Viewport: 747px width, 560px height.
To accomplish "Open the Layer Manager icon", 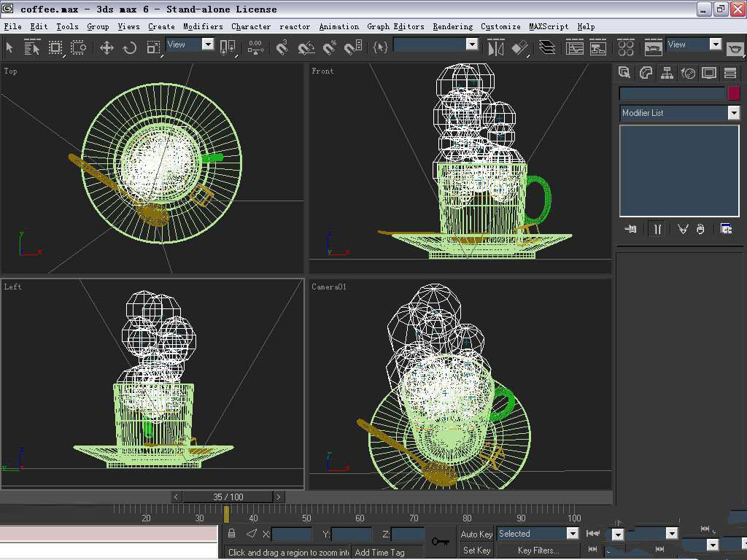I will pyautogui.click(x=547, y=47).
